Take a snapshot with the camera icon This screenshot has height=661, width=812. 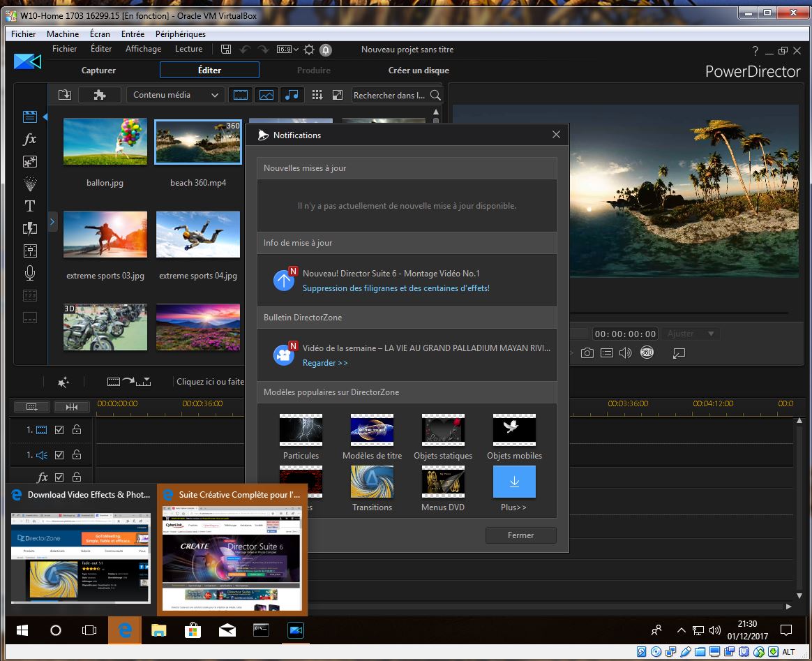587,353
